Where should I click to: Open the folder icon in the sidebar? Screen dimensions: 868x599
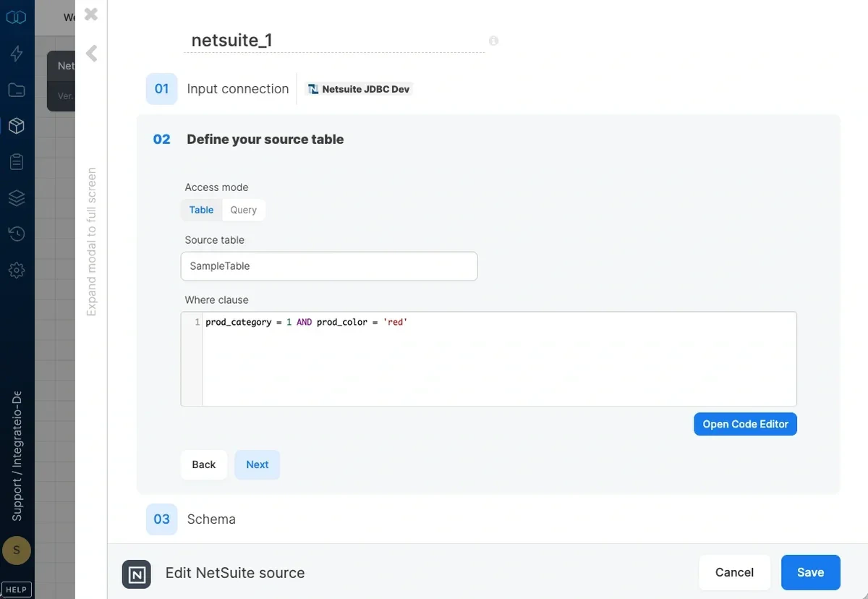click(x=17, y=90)
